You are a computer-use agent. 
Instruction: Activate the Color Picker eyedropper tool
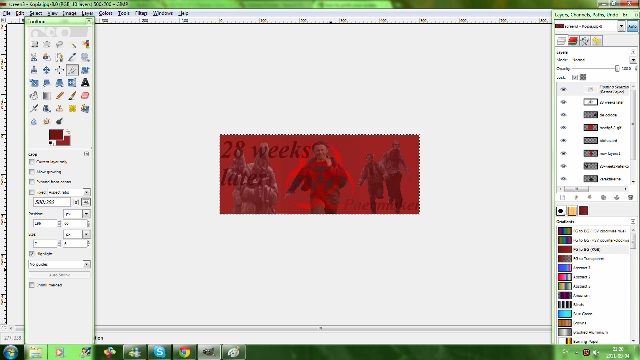click(72, 57)
